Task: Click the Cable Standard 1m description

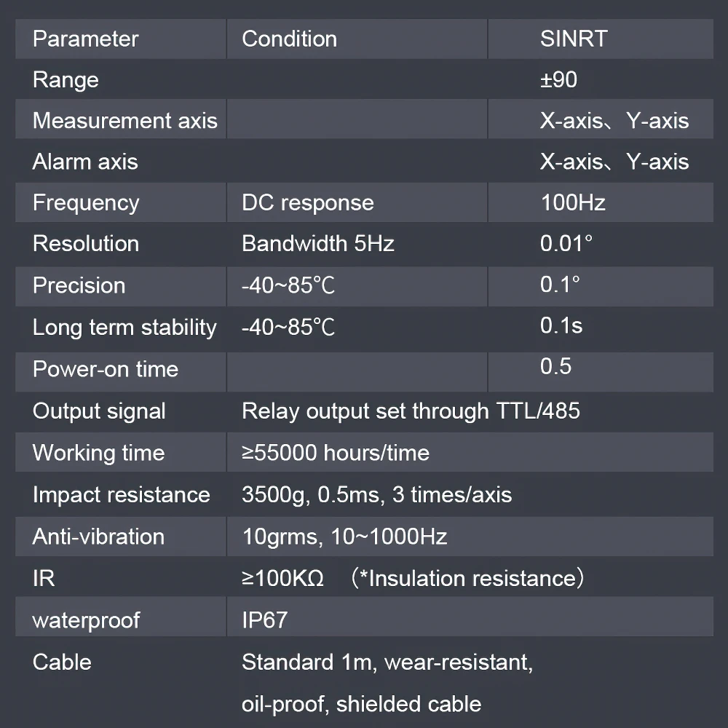Action: tap(387, 683)
